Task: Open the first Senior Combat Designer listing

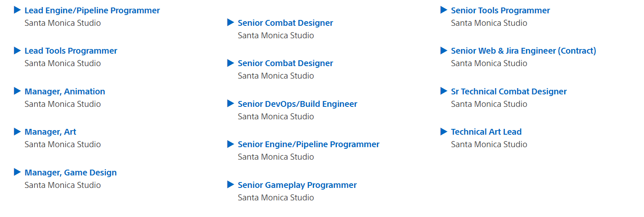Action: tap(285, 23)
